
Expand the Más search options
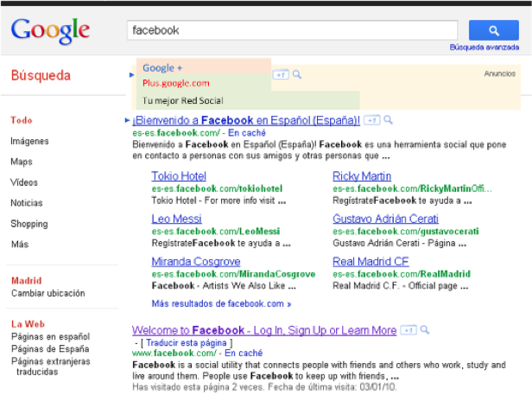pos(20,245)
